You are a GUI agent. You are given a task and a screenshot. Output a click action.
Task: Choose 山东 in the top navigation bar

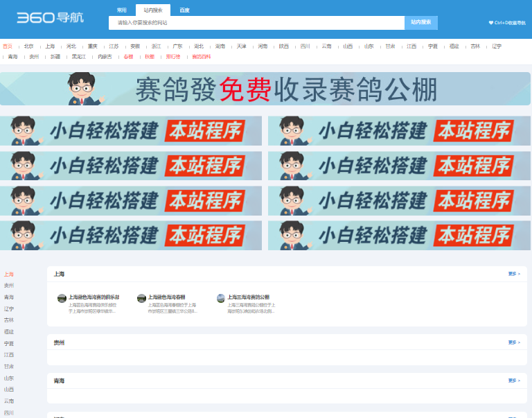click(x=369, y=46)
